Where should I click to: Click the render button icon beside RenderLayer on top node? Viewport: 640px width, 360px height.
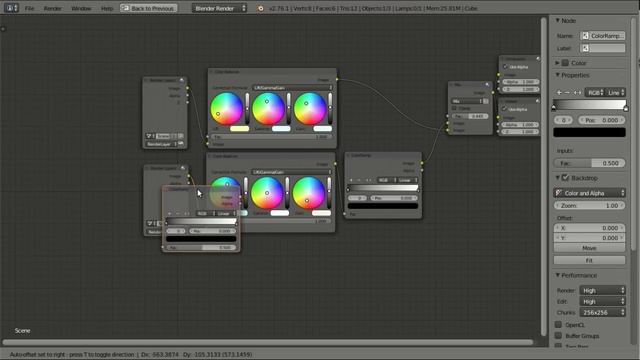click(181, 144)
